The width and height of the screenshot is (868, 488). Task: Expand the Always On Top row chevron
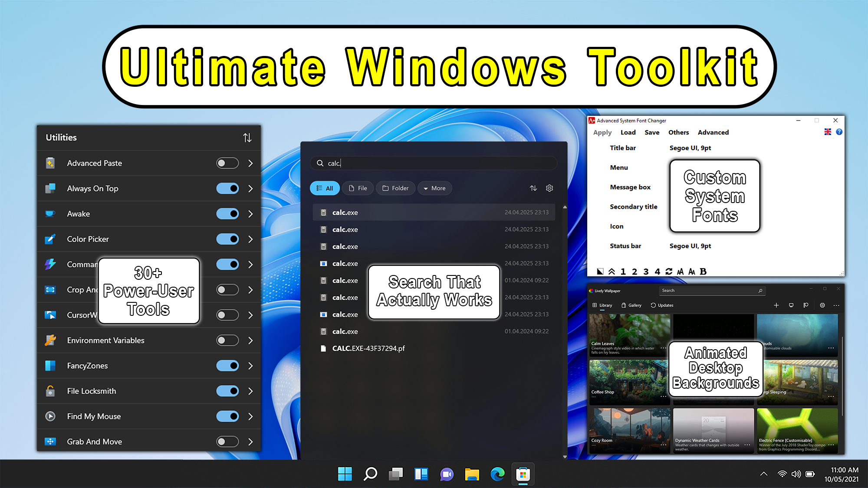point(250,188)
